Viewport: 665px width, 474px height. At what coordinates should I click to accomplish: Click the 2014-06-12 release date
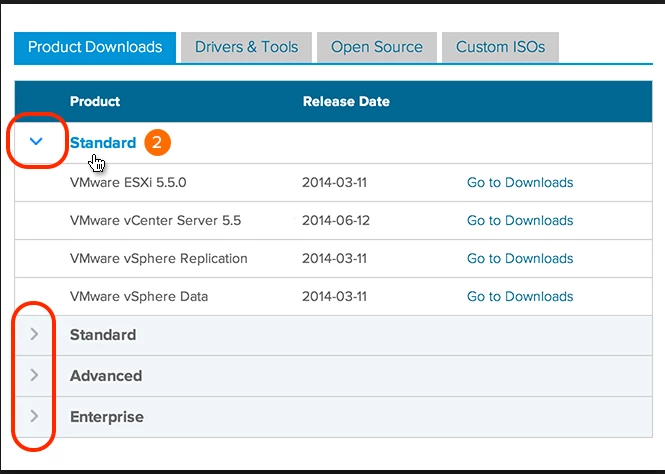336,220
